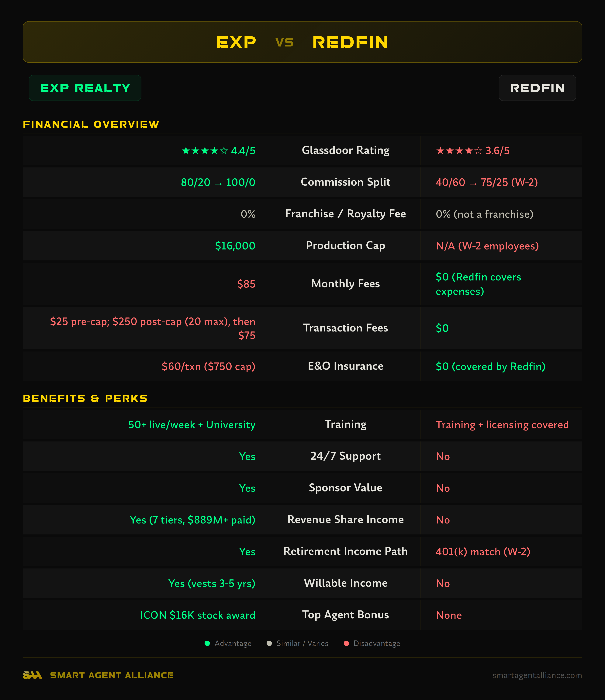
Task: Click the gray Similar / Varies legend dot
Action: point(269,643)
